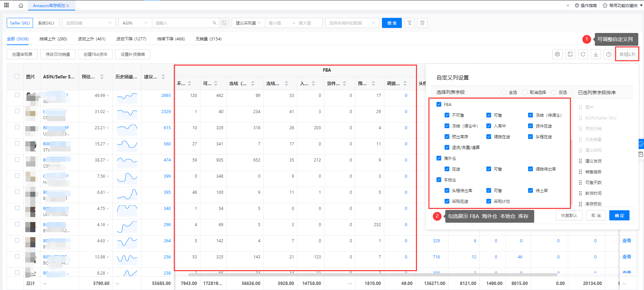The height and width of the screenshot is (290, 644).
Task: Open the 选择未维护的数据 dropdown
Action: pos(352,23)
